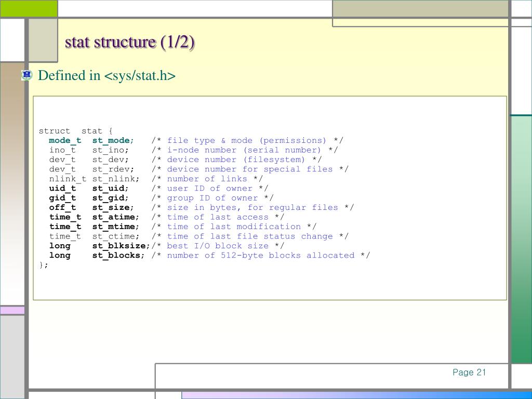Image resolution: width=532 pixels, height=399 pixels.
Task: Click the mode_t type name
Action: (65, 140)
